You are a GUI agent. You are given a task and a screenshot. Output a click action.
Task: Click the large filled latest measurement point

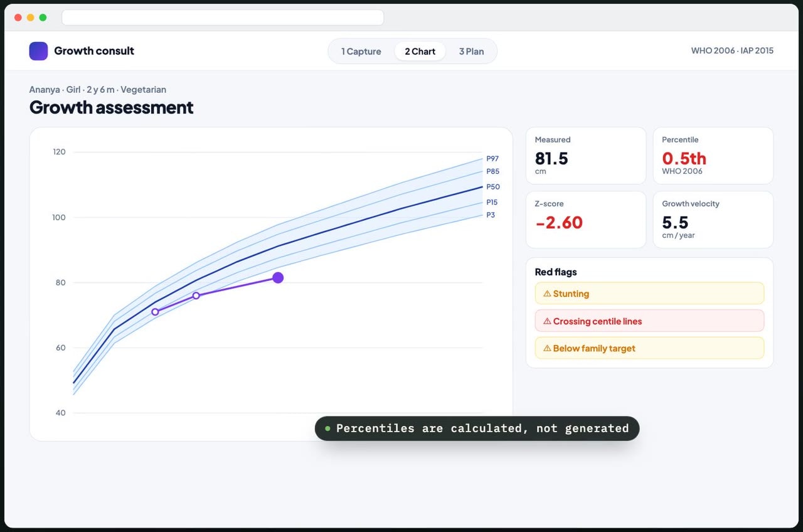(278, 278)
